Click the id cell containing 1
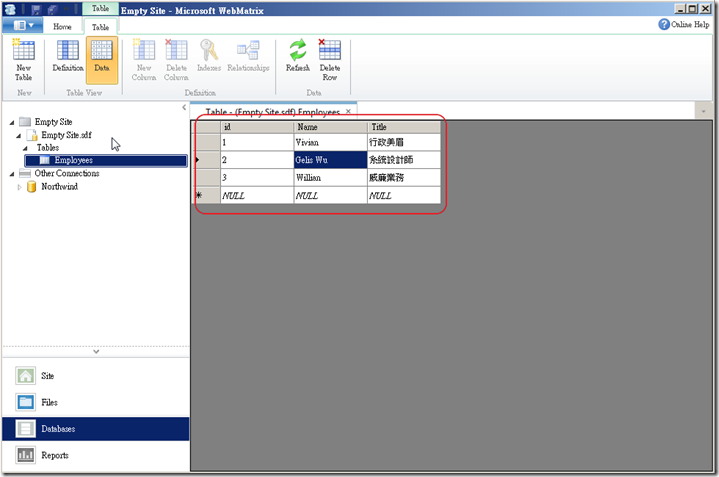The height and width of the screenshot is (477, 719). (257, 142)
